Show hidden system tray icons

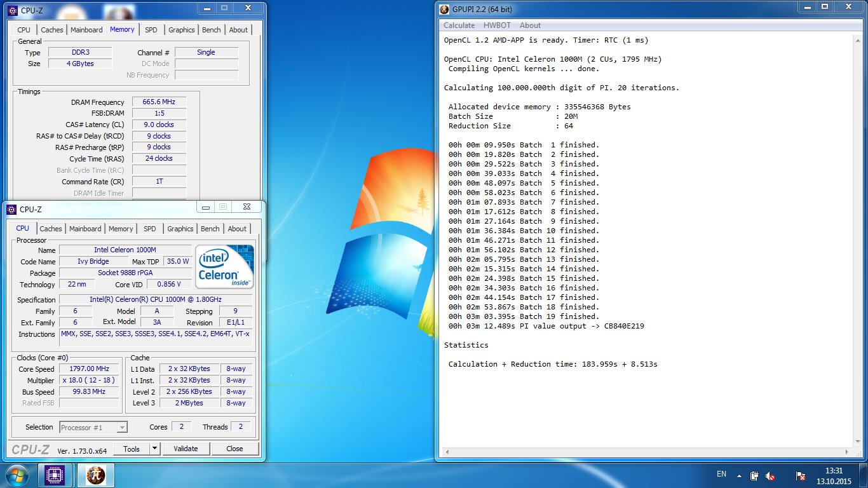coord(739,475)
